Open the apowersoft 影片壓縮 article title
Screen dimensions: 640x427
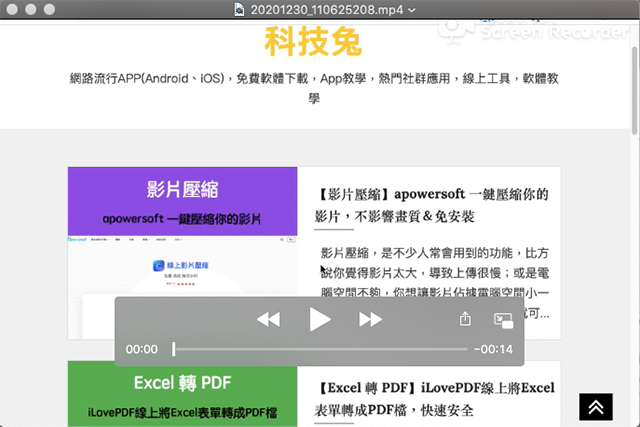(x=431, y=205)
